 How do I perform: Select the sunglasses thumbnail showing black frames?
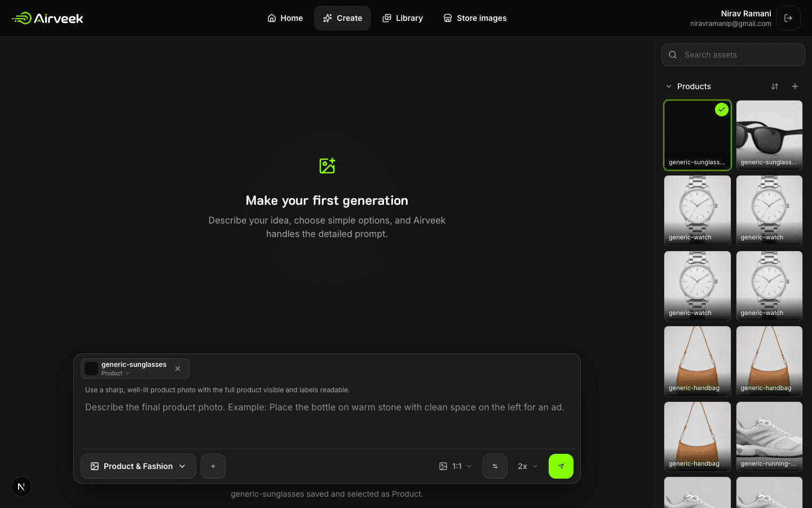tap(769, 135)
